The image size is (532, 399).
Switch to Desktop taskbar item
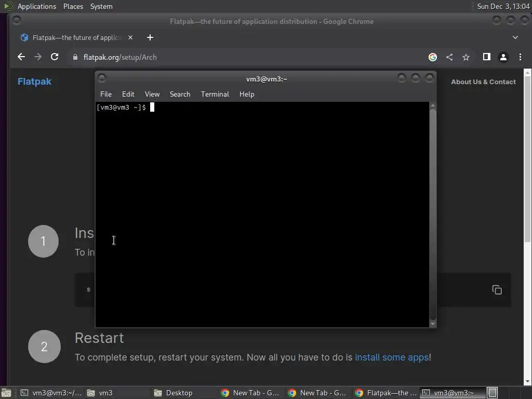[184, 393]
